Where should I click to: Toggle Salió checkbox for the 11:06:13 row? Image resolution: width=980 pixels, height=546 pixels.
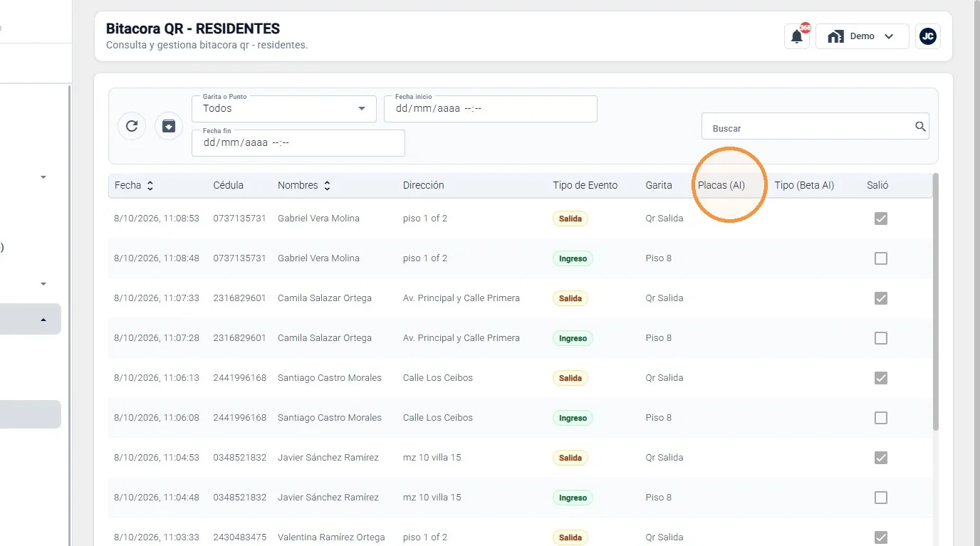(x=881, y=378)
